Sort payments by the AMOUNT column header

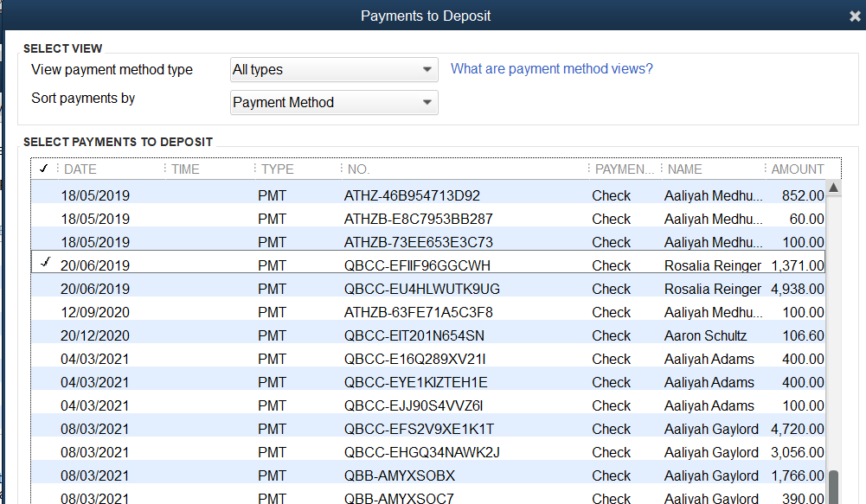798,169
